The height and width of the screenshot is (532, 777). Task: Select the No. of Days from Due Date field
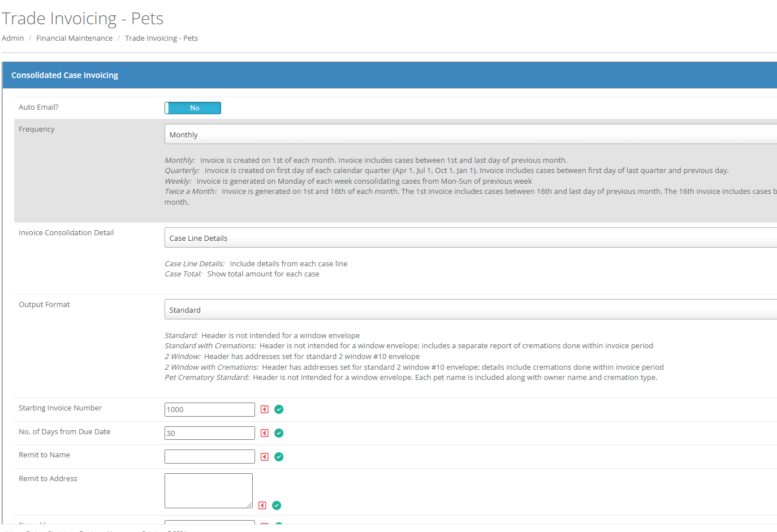[209, 432]
